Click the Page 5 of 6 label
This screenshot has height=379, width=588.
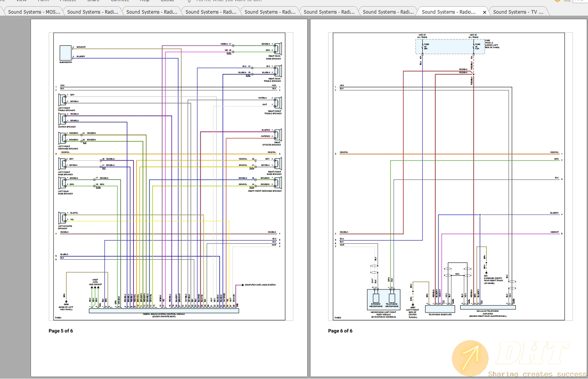pyautogui.click(x=61, y=331)
